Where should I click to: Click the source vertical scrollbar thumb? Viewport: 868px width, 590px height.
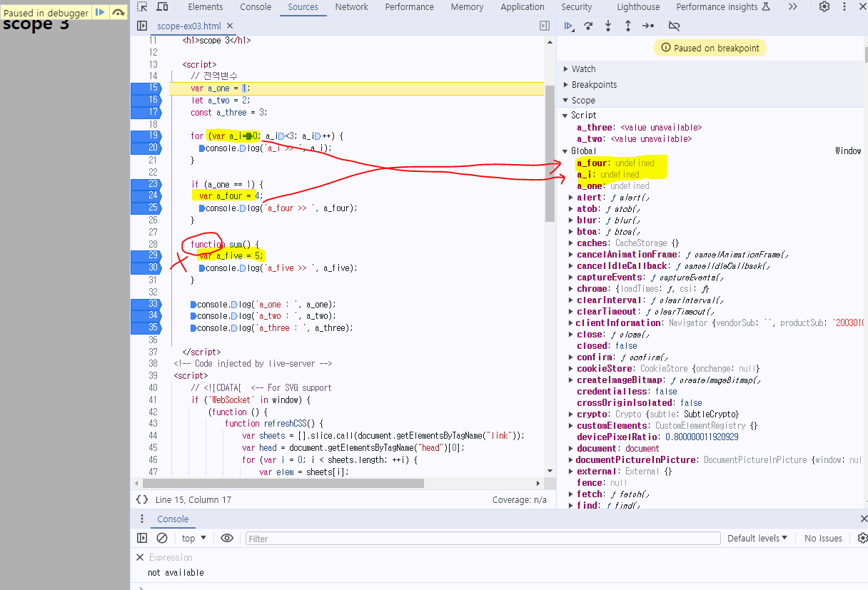tap(549, 153)
